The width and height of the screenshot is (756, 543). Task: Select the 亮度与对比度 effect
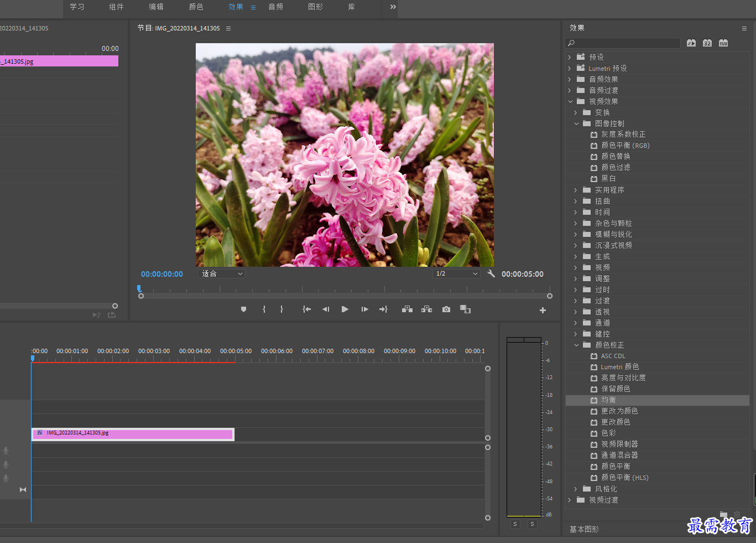[x=623, y=378]
